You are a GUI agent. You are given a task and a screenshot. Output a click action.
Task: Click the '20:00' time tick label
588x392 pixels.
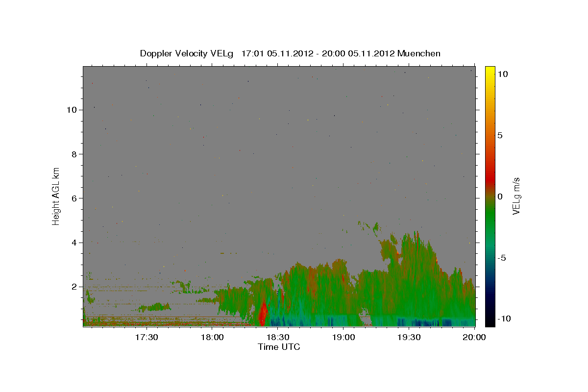(475, 337)
